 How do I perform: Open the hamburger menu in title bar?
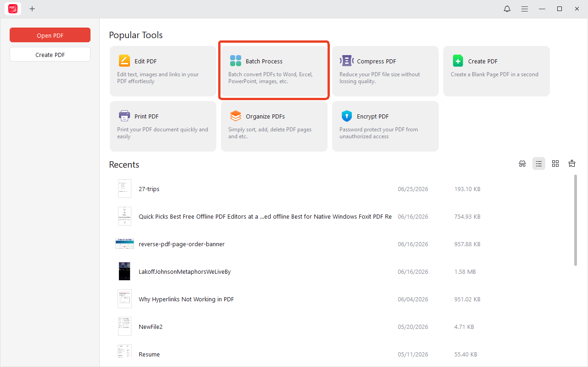(x=525, y=9)
